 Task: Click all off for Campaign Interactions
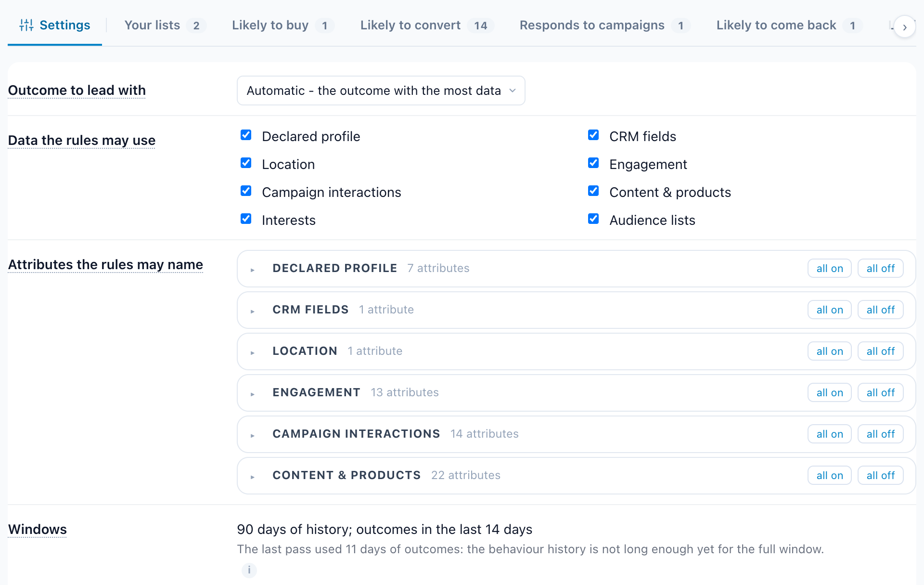[881, 434]
